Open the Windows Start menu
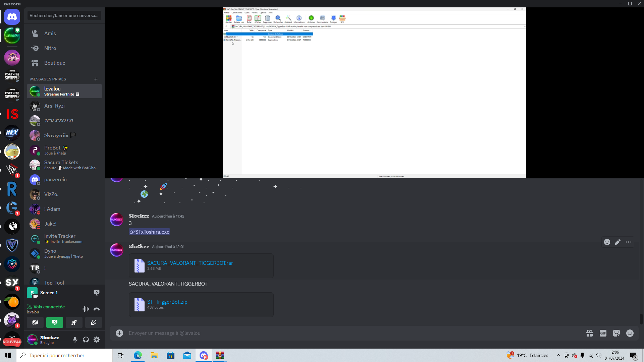Screen dimensions: 644x362 [x=8, y=355]
